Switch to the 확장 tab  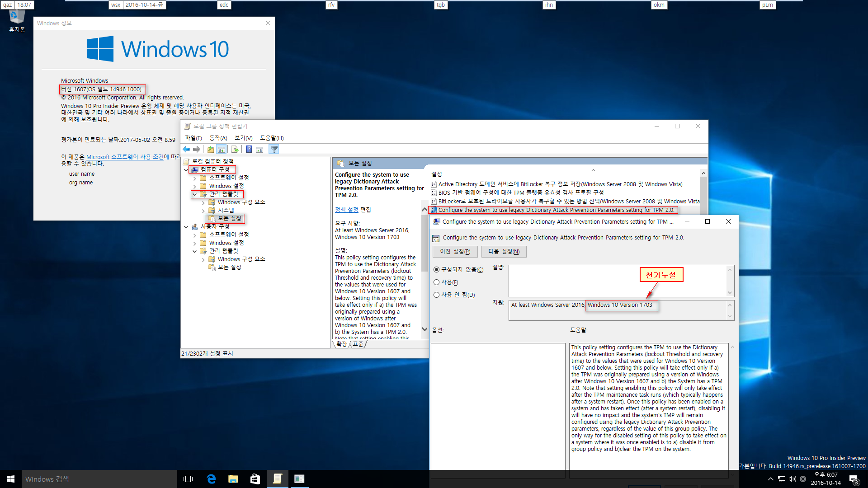(x=341, y=344)
